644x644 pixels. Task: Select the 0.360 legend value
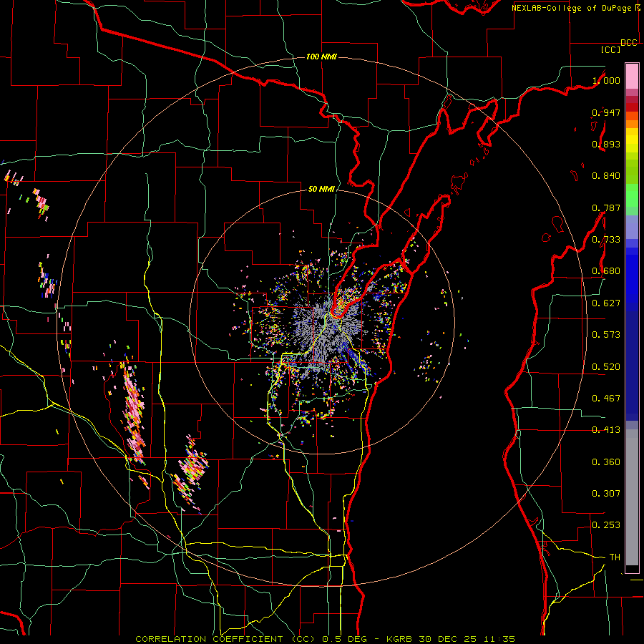point(606,462)
